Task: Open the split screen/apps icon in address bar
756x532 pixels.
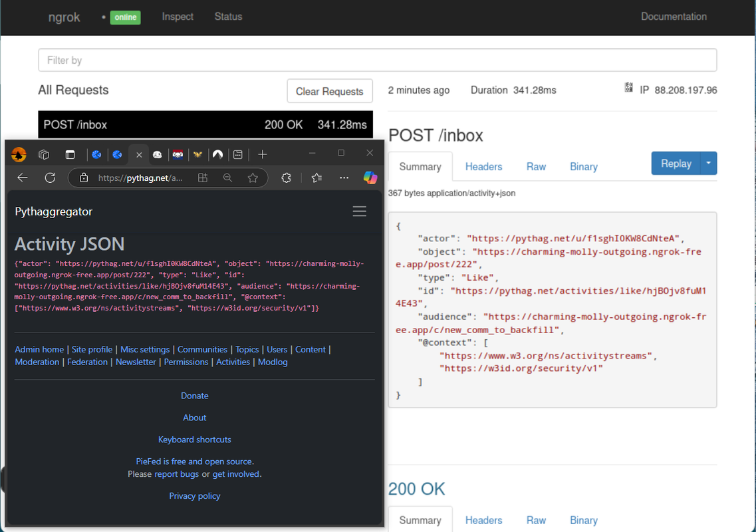Action: click(203, 178)
